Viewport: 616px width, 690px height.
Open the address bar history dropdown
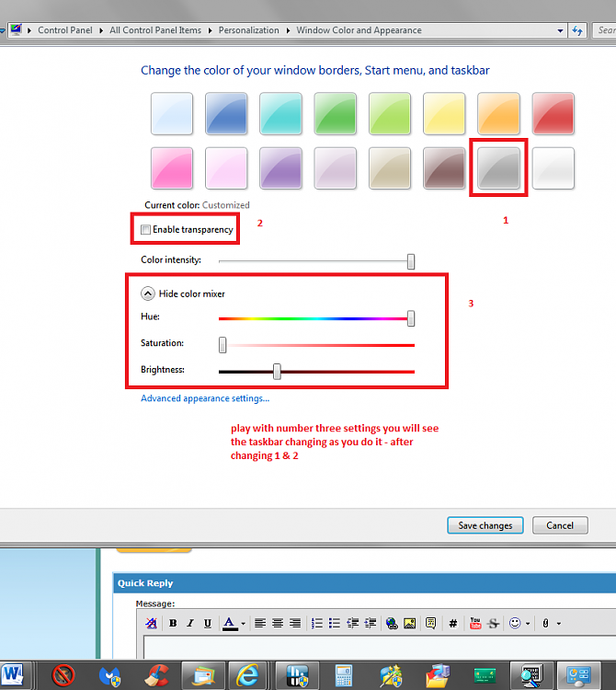[x=560, y=30]
